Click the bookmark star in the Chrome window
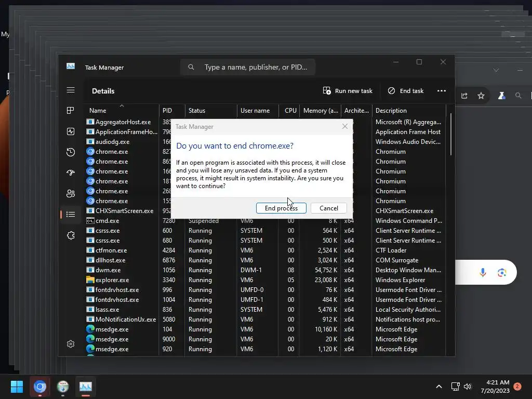 [481, 96]
